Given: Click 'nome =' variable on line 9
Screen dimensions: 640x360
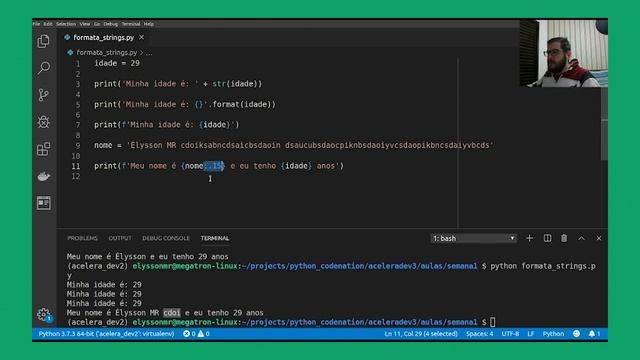Looking at the screenshot, I should click(x=108, y=145).
